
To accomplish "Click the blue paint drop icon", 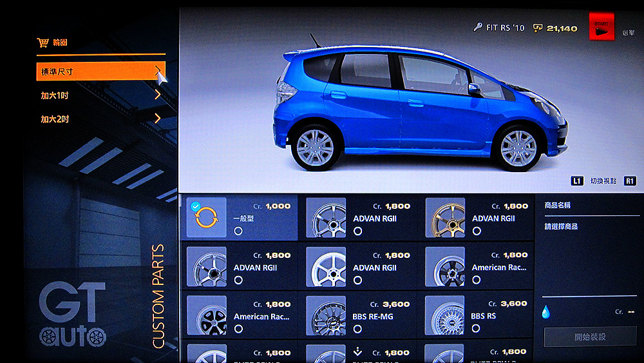I will (x=546, y=313).
